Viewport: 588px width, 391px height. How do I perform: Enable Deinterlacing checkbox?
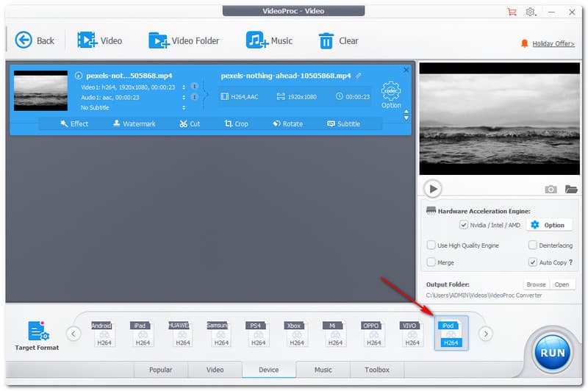(532, 245)
